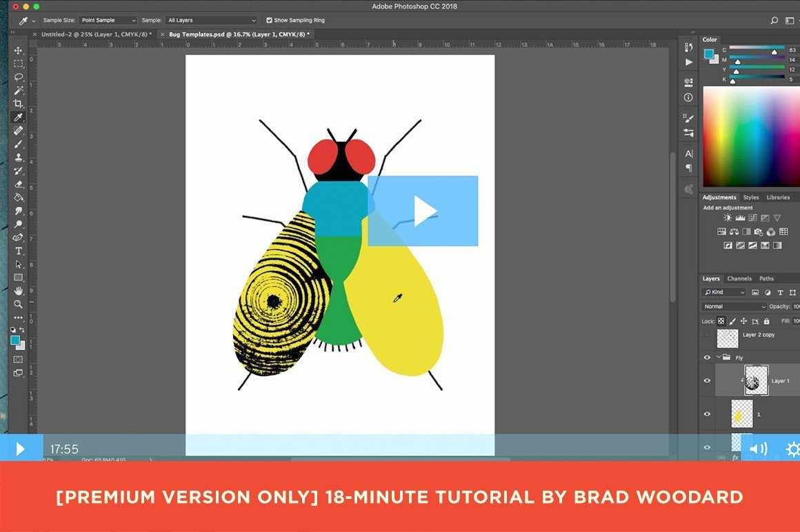The width and height of the screenshot is (800, 532).
Task: Select the Lasso tool
Action: 19,77
